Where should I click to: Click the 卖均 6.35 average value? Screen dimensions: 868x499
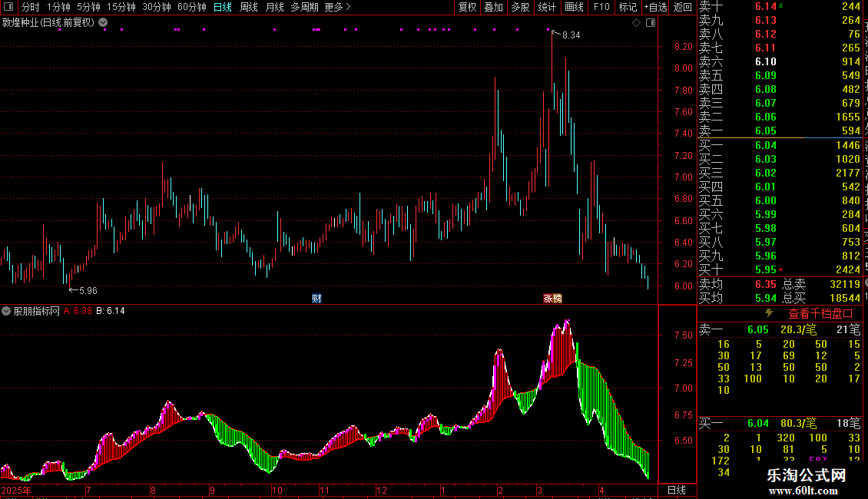pyautogui.click(x=766, y=284)
